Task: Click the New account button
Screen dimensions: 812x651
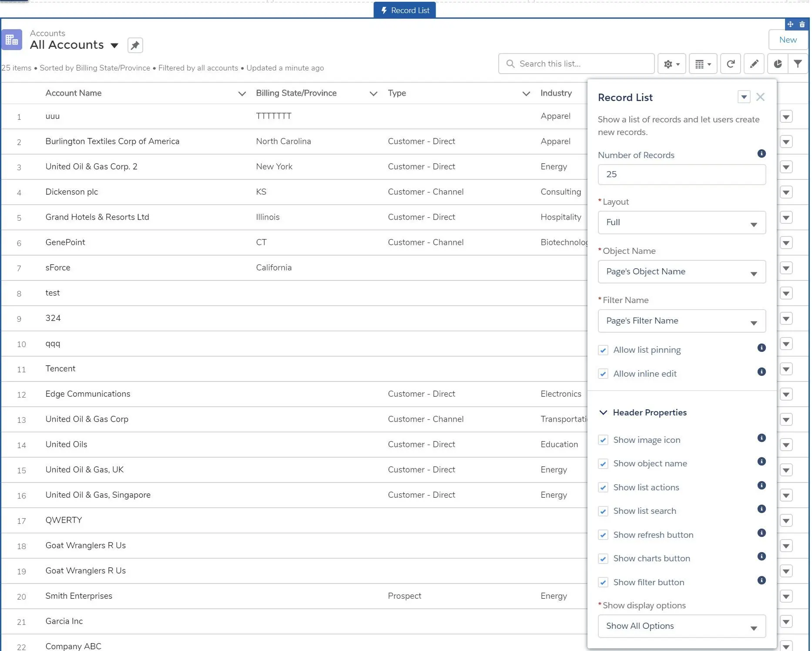Action: pyautogui.click(x=788, y=40)
